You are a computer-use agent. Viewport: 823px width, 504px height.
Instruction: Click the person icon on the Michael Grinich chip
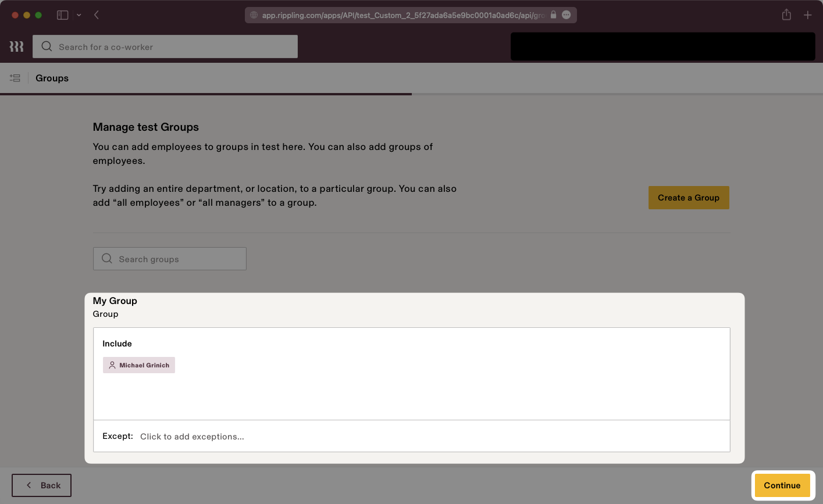[113, 365]
